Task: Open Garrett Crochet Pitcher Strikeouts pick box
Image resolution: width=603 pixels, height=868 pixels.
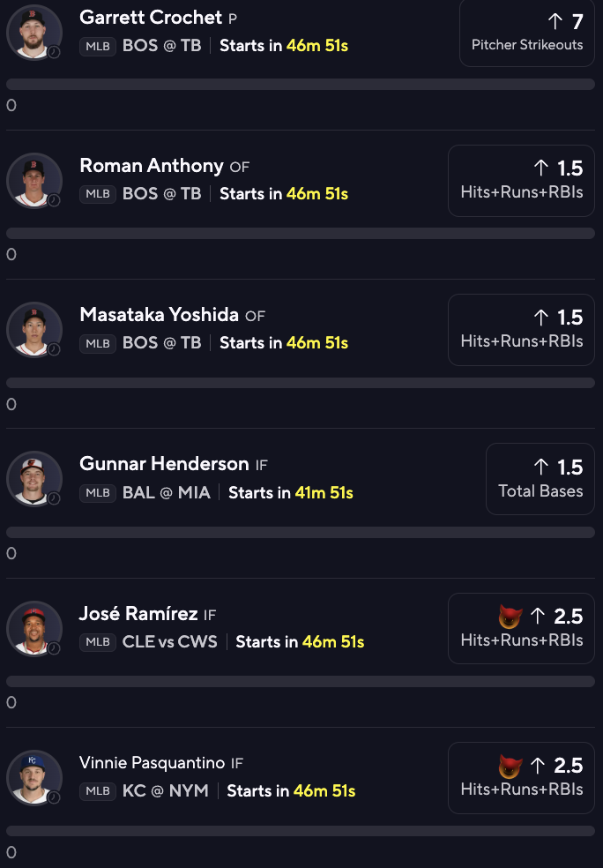Action: [526, 32]
